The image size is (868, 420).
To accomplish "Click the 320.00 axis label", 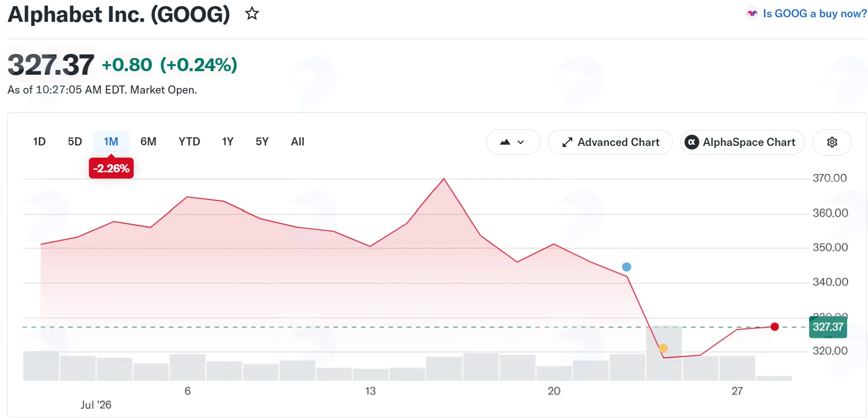I will coord(830,351).
